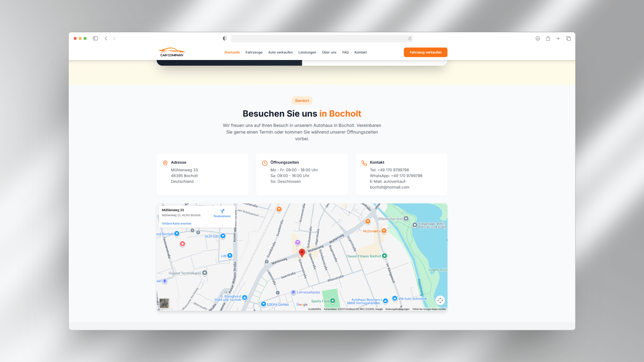Click the red Mühlenweg 33 map pin
Image resolution: width=644 pixels, height=362 pixels.
click(302, 252)
